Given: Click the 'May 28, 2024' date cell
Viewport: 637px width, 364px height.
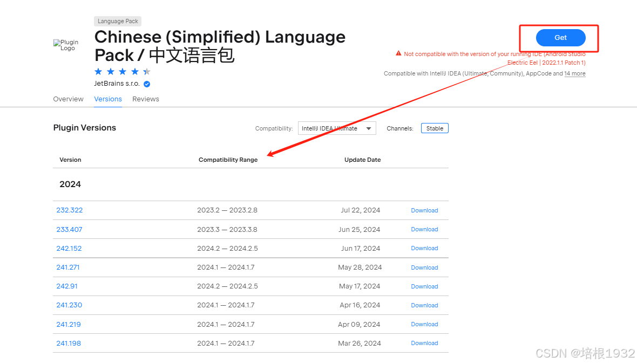Looking at the screenshot, I should click(x=360, y=267).
